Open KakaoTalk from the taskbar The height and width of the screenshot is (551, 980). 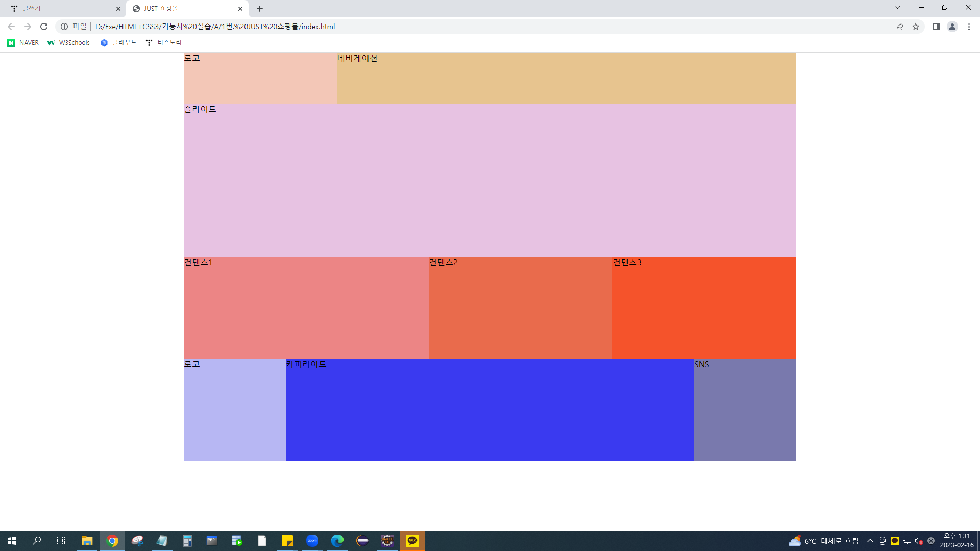pos(412,541)
